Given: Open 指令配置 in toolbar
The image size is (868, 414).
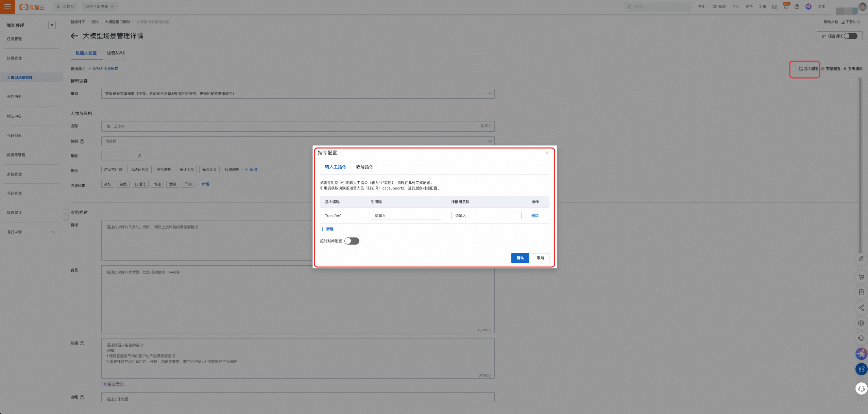Looking at the screenshot, I should point(809,69).
